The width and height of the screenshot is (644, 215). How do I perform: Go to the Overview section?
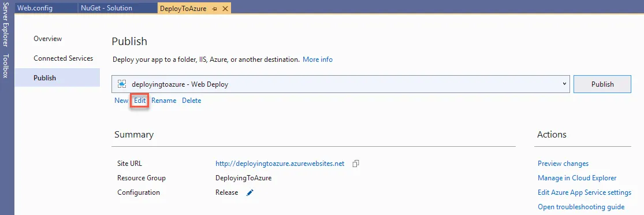(x=47, y=39)
